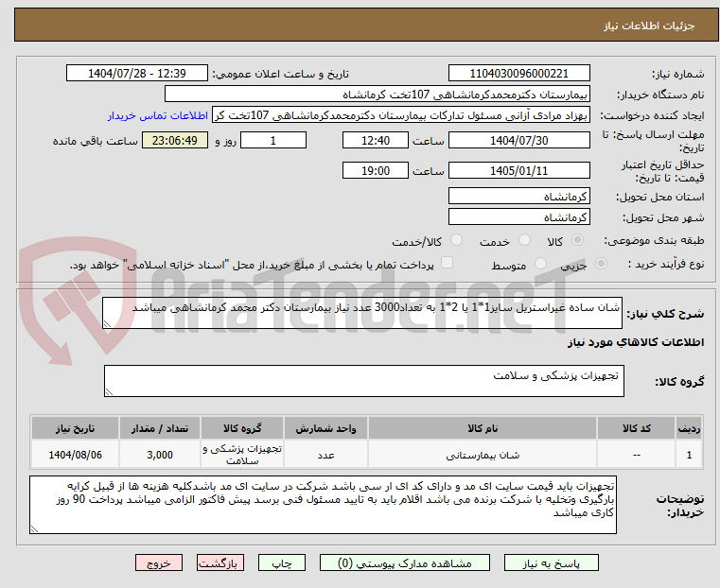
Task: Click the توضیحات خریدار notes textarea
Action: (323, 505)
